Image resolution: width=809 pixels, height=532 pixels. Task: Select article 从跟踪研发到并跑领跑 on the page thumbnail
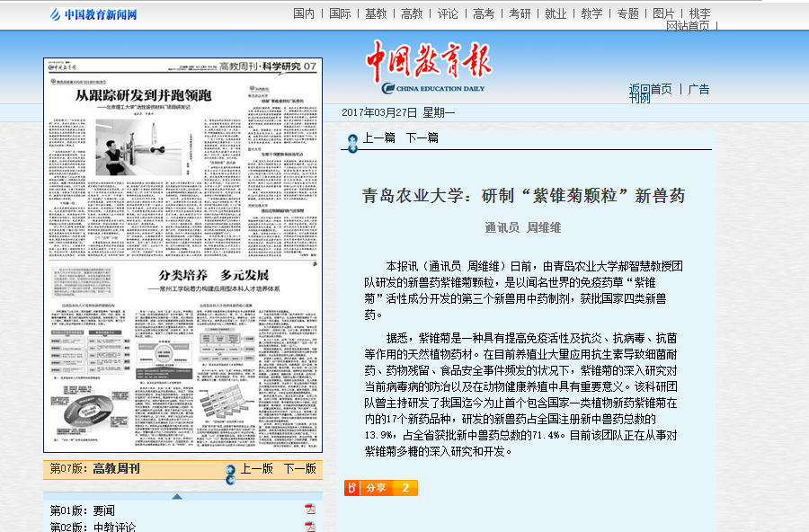[x=144, y=95]
